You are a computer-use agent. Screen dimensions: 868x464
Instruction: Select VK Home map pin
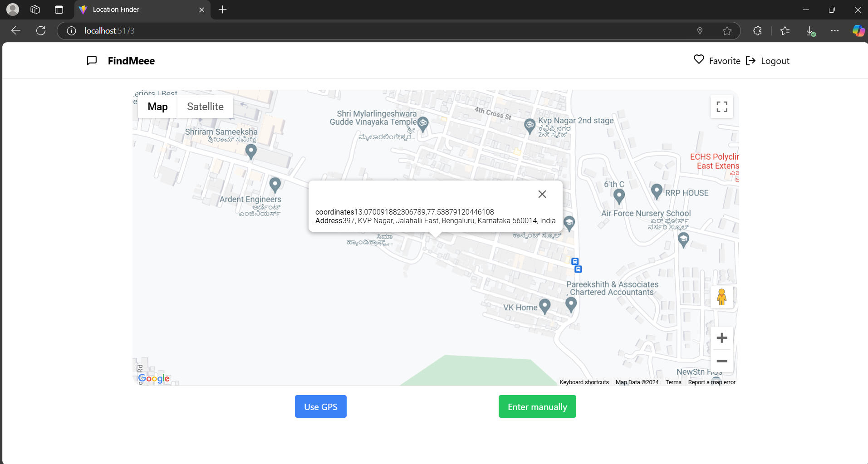(x=544, y=306)
